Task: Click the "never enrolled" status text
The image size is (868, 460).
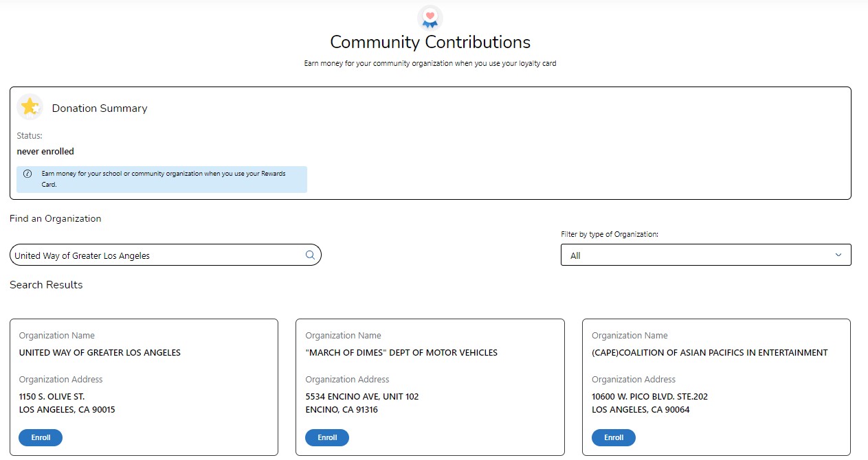Action: 45,151
